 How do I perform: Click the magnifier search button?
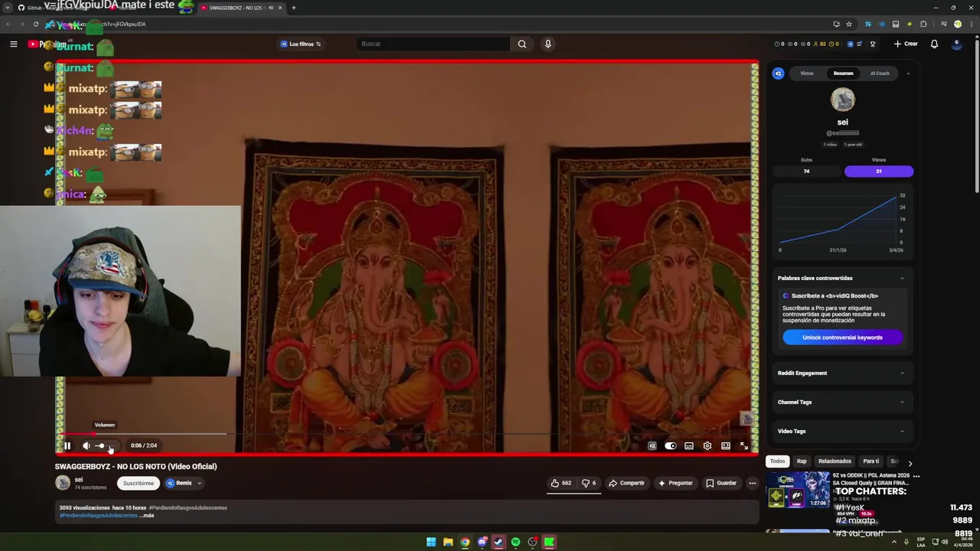pyautogui.click(x=522, y=44)
